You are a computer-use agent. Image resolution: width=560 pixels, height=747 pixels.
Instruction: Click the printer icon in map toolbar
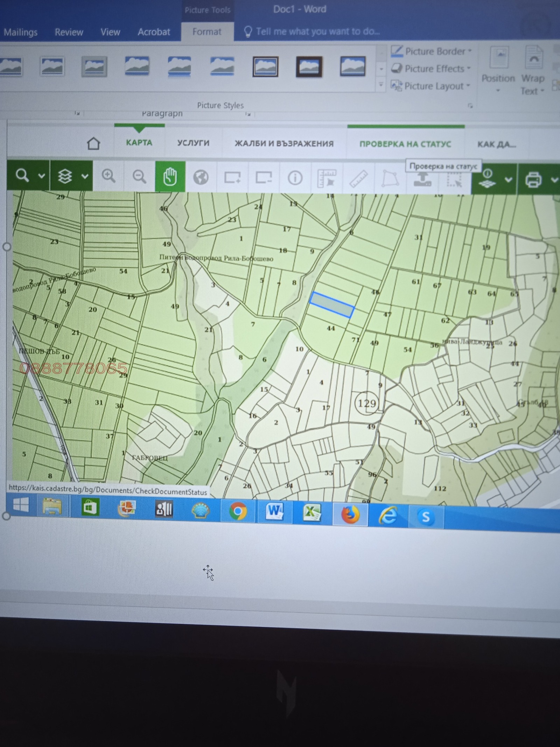pos(533,180)
